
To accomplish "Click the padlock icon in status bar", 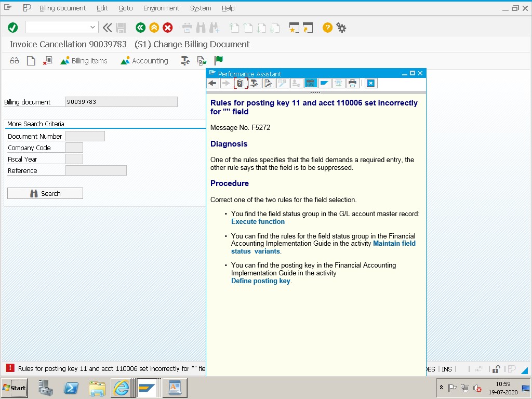I will click(496, 369).
